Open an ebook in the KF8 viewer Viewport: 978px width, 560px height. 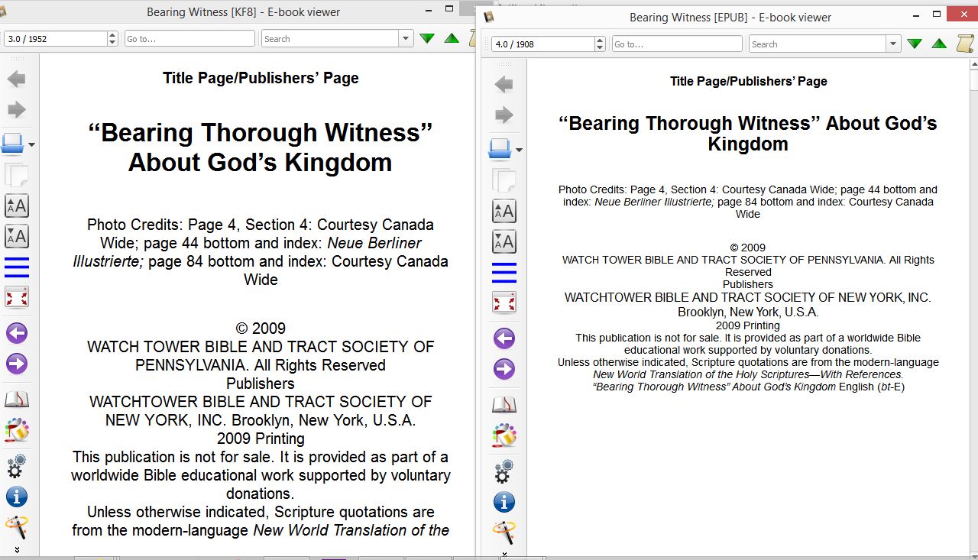[14, 144]
